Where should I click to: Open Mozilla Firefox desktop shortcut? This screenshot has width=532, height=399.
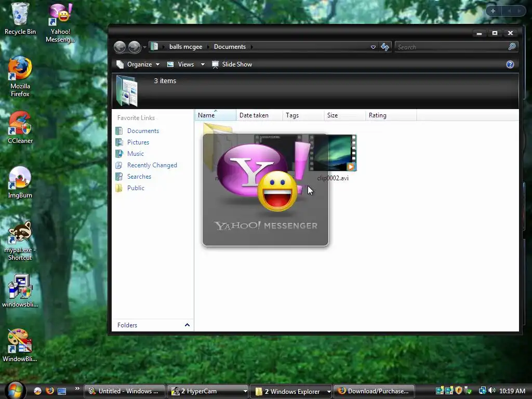(20, 77)
